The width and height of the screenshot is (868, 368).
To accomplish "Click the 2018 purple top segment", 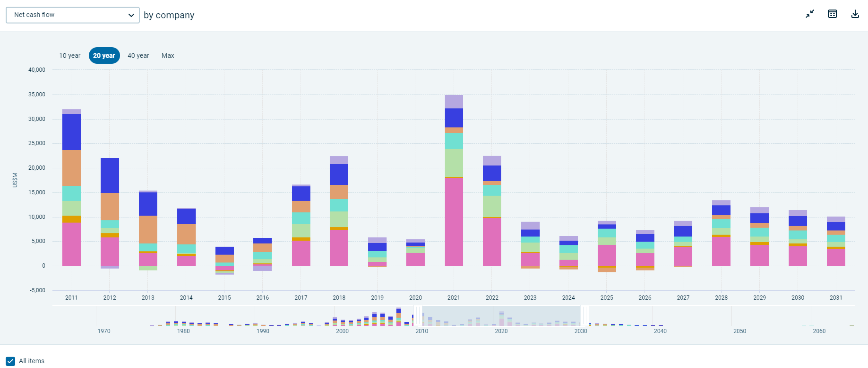I will pos(339,160).
